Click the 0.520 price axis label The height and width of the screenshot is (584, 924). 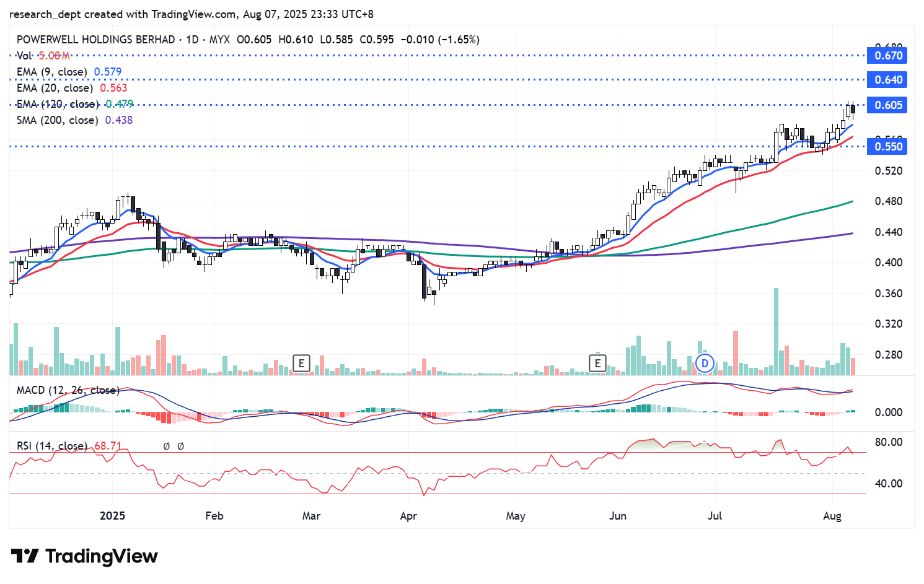coord(888,171)
